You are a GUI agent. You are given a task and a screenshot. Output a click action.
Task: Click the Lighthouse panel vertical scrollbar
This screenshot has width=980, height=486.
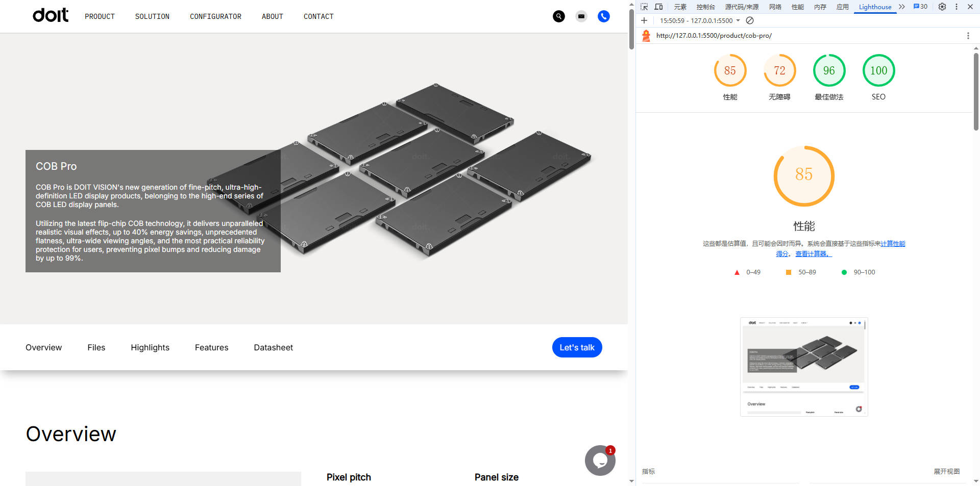pyautogui.click(x=976, y=92)
